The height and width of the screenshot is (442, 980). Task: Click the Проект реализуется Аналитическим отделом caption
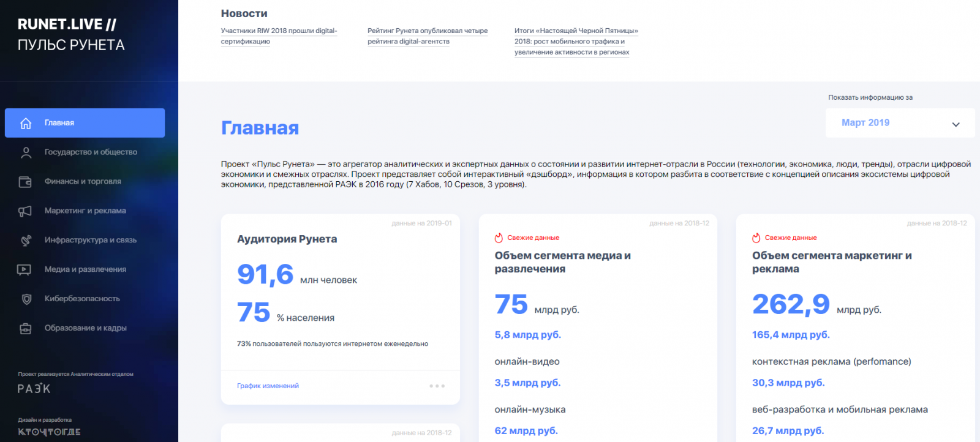pyautogui.click(x=75, y=374)
